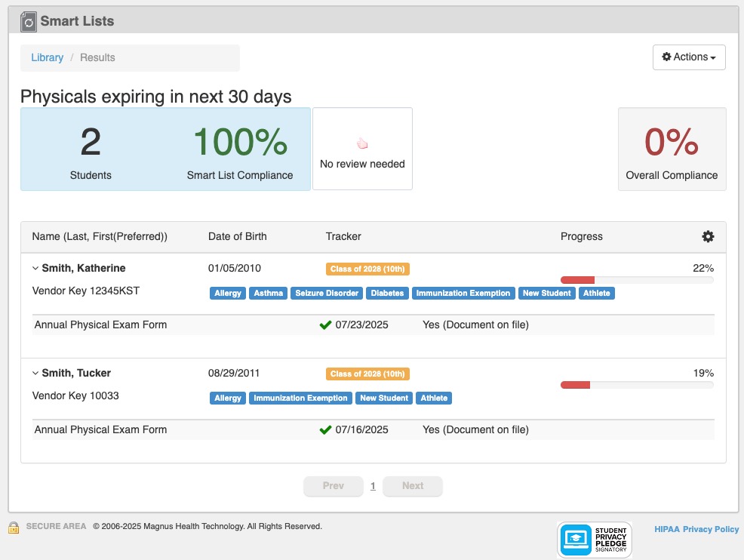Open table settings gear icon
Viewport: 744px width, 560px height.
708,236
